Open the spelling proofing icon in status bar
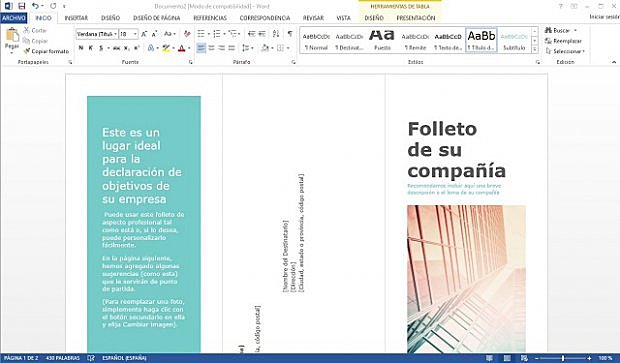The image size is (620, 363). tap(91, 358)
